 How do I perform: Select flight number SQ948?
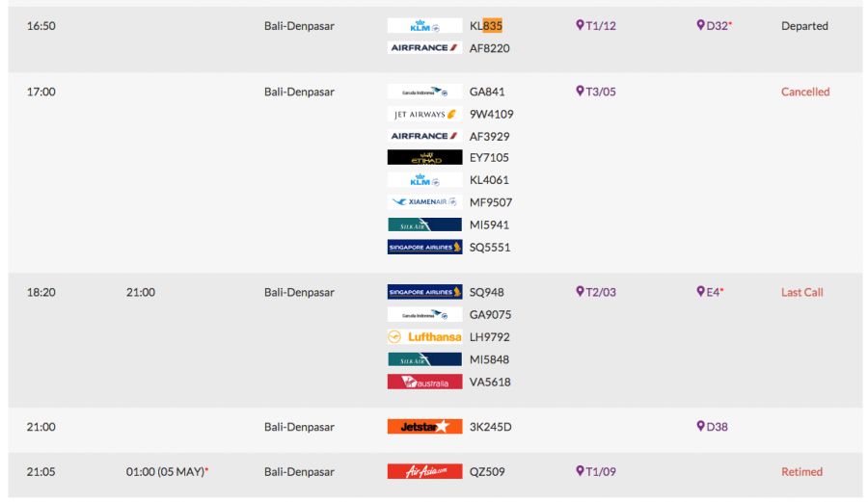(487, 292)
